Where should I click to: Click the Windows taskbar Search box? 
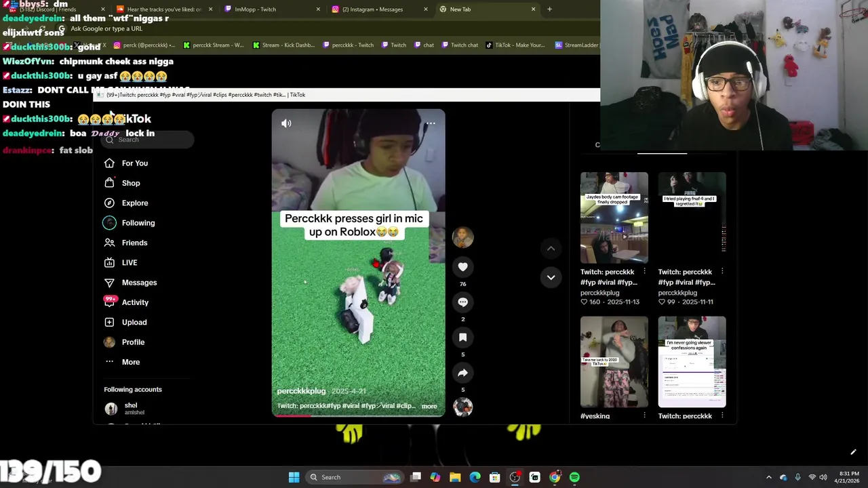353,477
